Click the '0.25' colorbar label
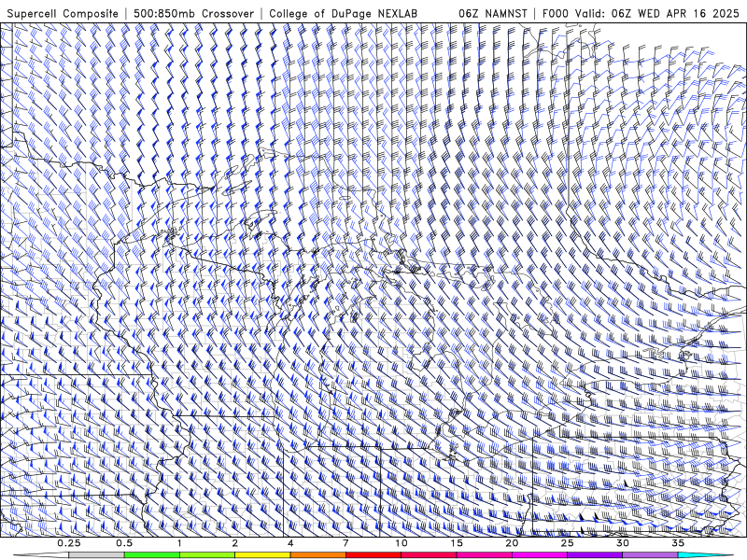The height and width of the screenshot is (560, 747). click(x=69, y=543)
